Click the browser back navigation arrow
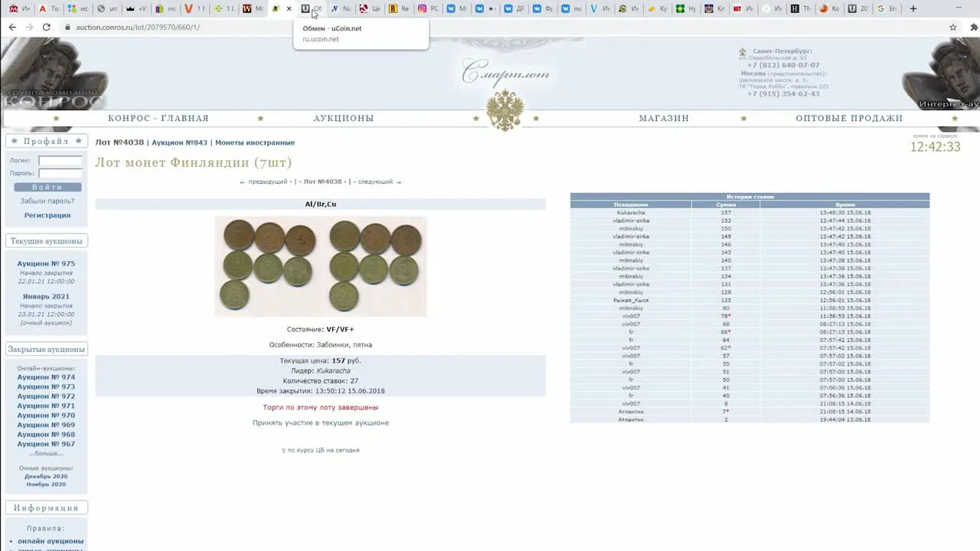 tap(12, 26)
